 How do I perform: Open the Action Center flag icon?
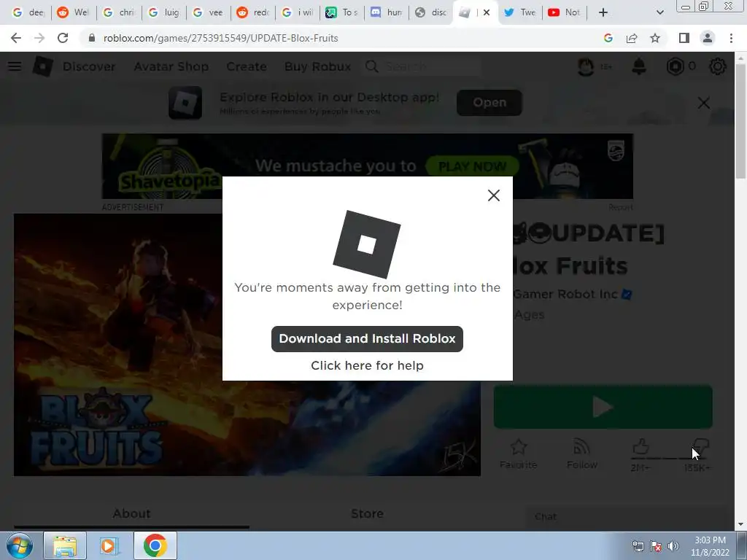(656, 546)
